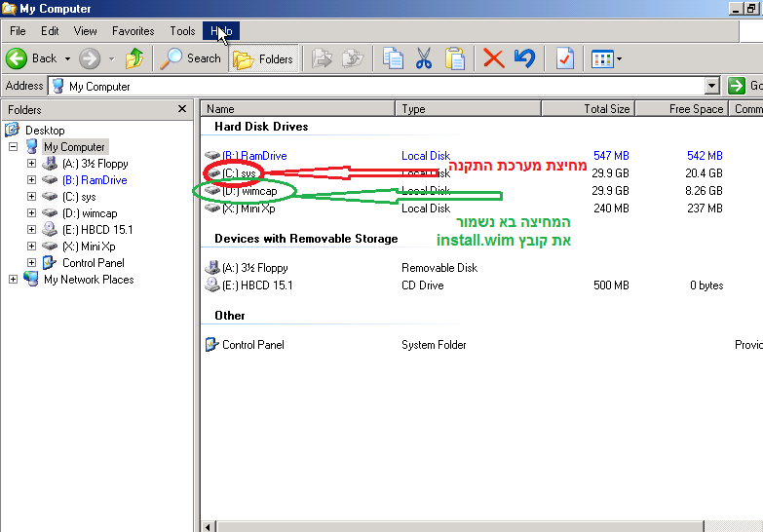Toggle the Folders pane button
Image resolution: width=763 pixels, height=532 pixels.
tap(263, 59)
